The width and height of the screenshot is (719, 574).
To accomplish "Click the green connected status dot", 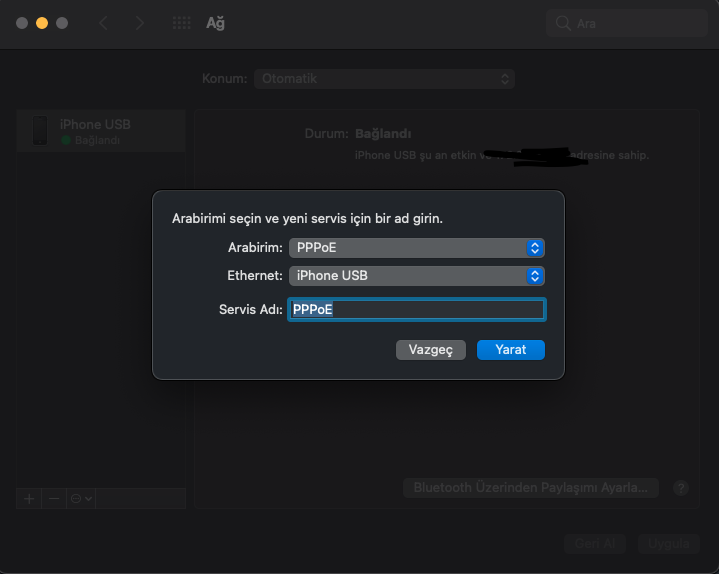I will tap(66, 140).
